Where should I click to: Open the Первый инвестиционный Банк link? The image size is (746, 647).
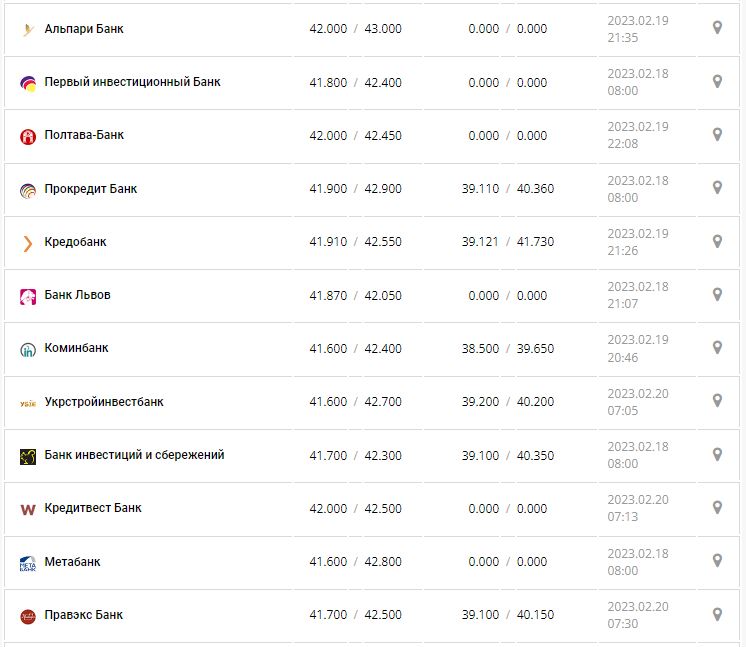tap(132, 82)
